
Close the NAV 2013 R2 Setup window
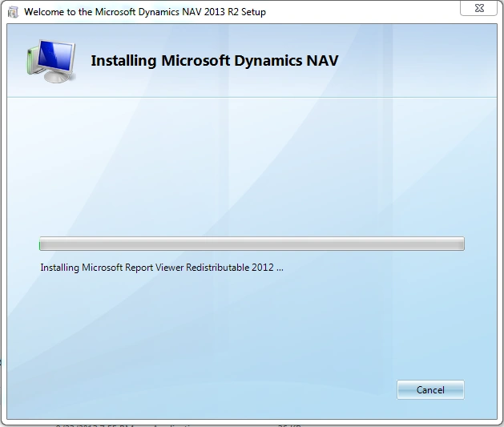[x=479, y=8]
